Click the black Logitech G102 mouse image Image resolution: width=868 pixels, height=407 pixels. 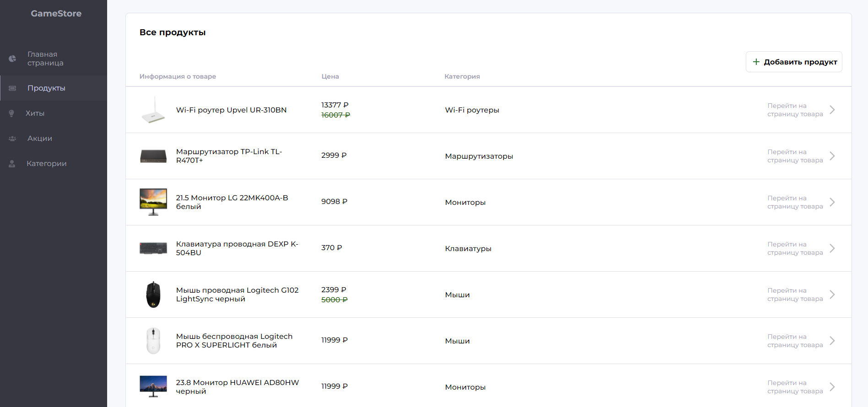tap(153, 295)
